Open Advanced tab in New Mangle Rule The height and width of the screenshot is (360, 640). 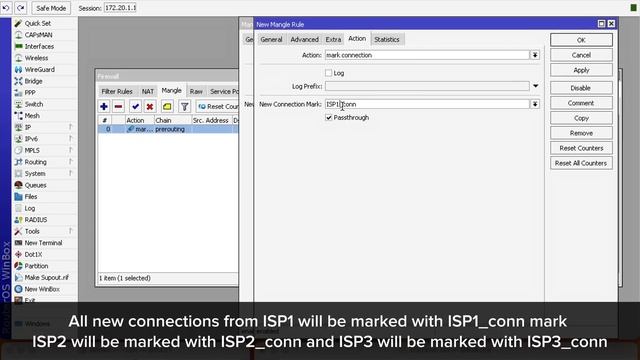click(x=304, y=40)
